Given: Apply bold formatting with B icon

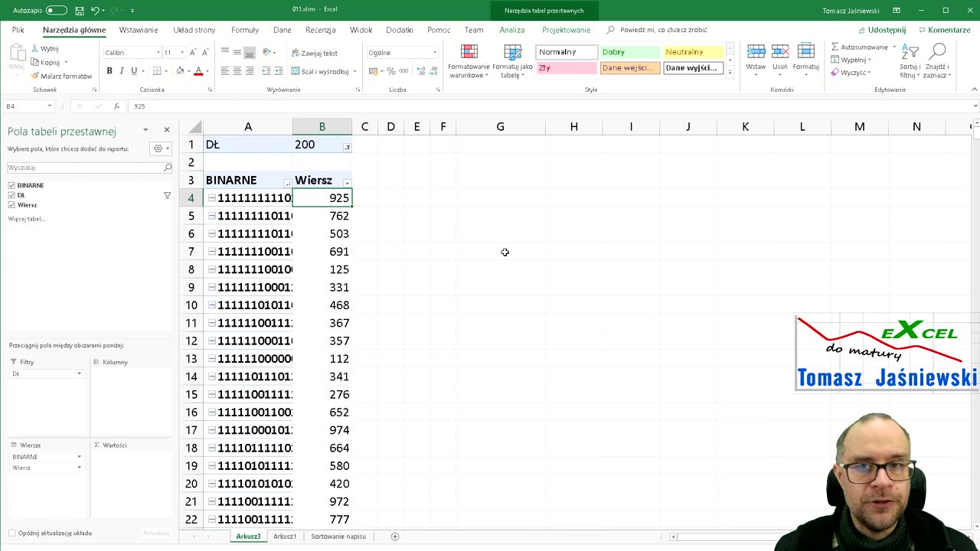Looking at the screenshot, I should pyautogui.click(x=109, y=71).
